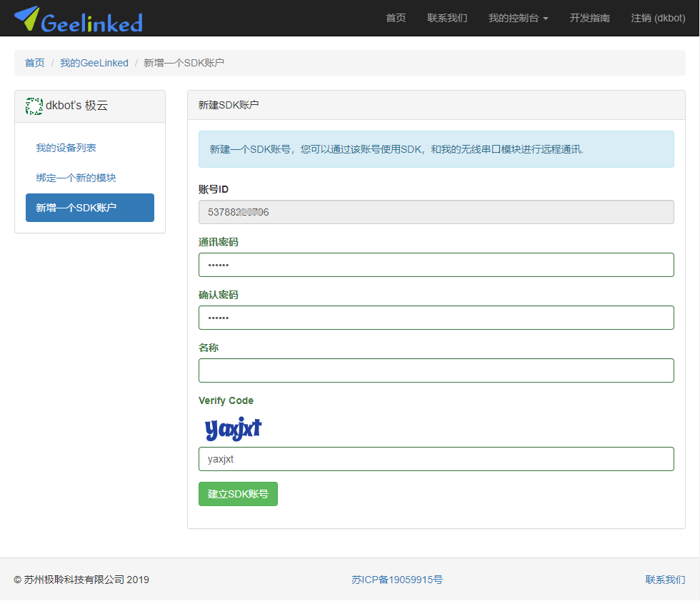Click the Geelinked paper plane logo

[27, 18]
